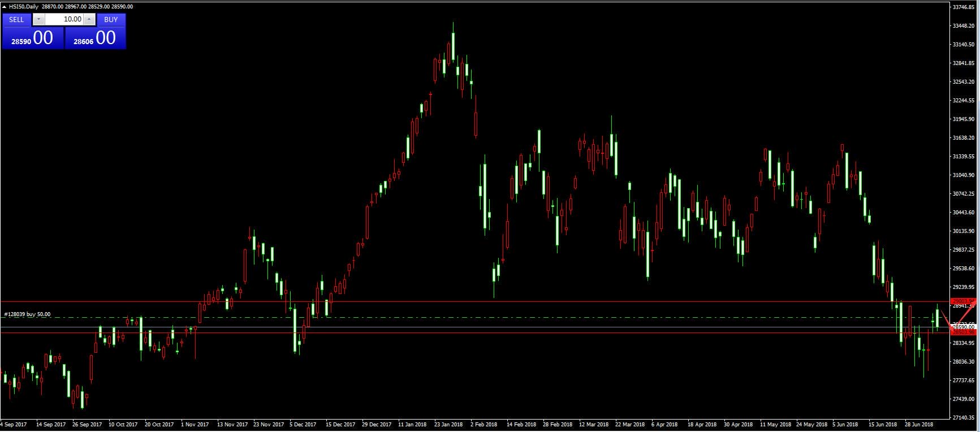
Task: Collapse the one-click trading panel arrow
Action: pyautogui.click(x=5, y=6)
